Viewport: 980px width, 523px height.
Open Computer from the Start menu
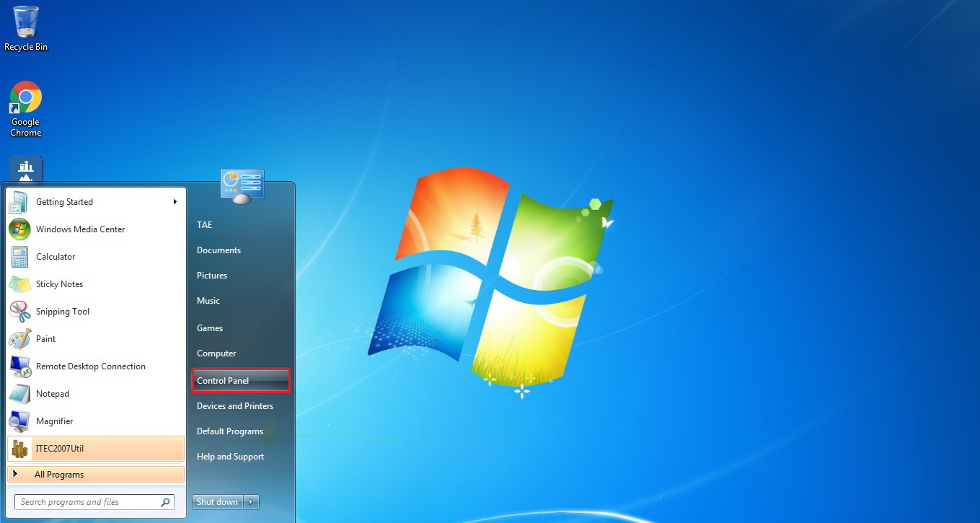216,353
